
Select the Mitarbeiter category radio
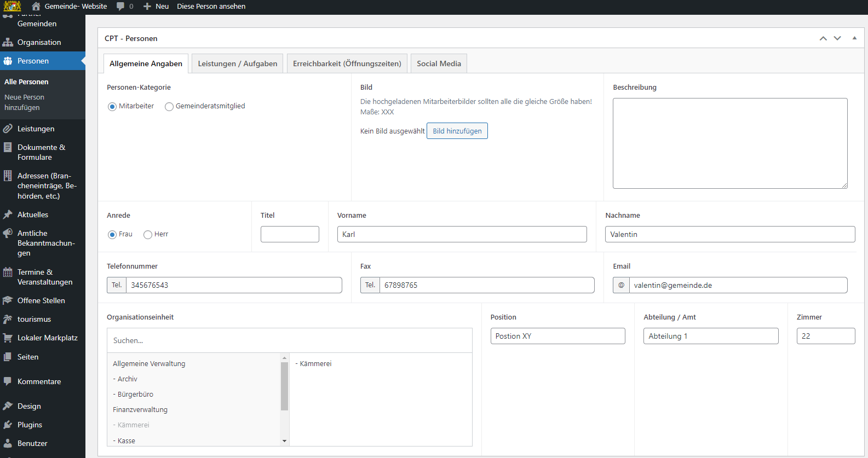[112, 107]
